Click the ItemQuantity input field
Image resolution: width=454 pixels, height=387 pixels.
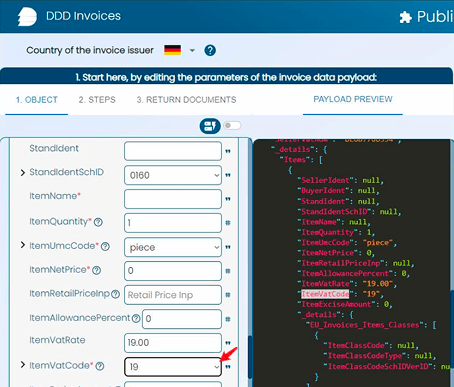point(173,223)
